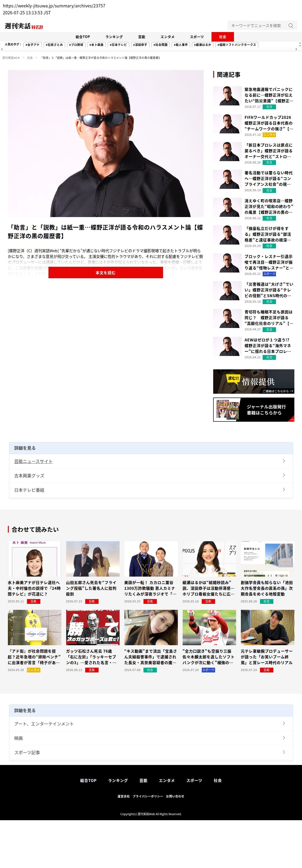Screen dimensions: 302x868
Task: Open the 社会 nav tab
Action: 223,37
